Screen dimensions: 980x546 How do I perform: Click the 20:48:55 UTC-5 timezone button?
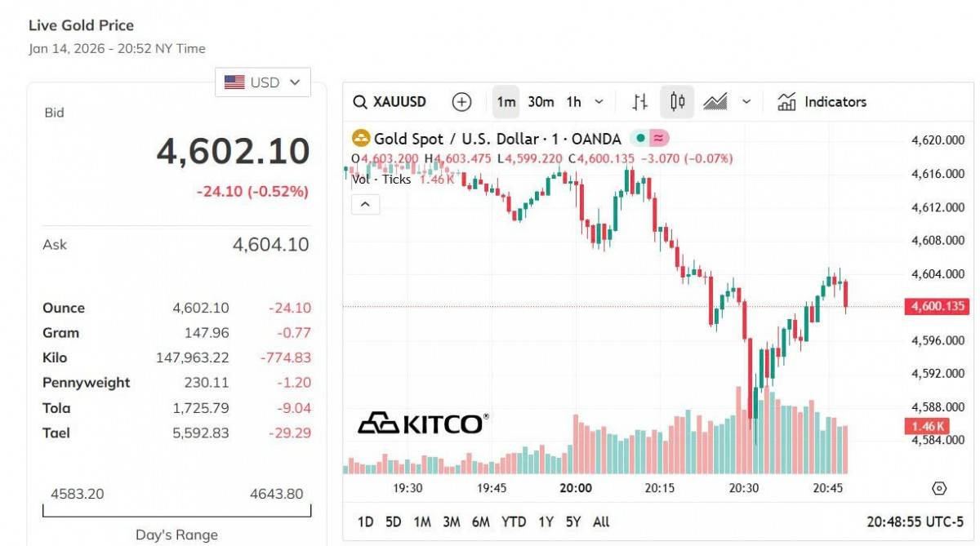[915, 522]
